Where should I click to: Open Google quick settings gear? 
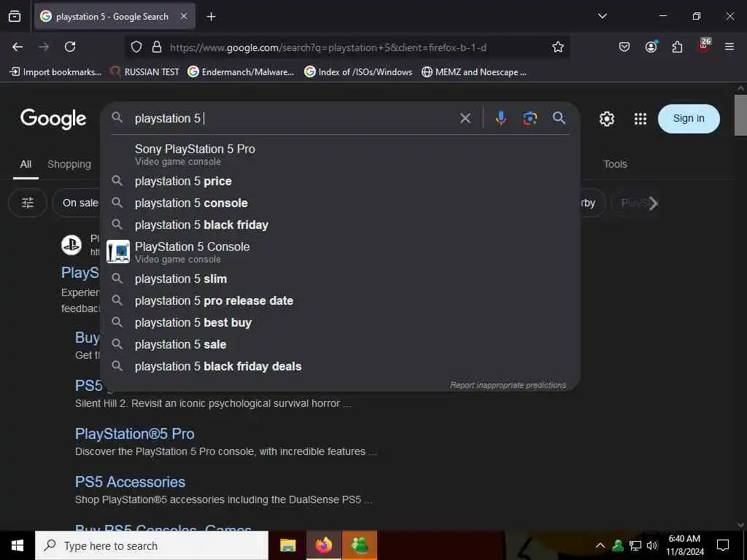[x=606, y=119]
